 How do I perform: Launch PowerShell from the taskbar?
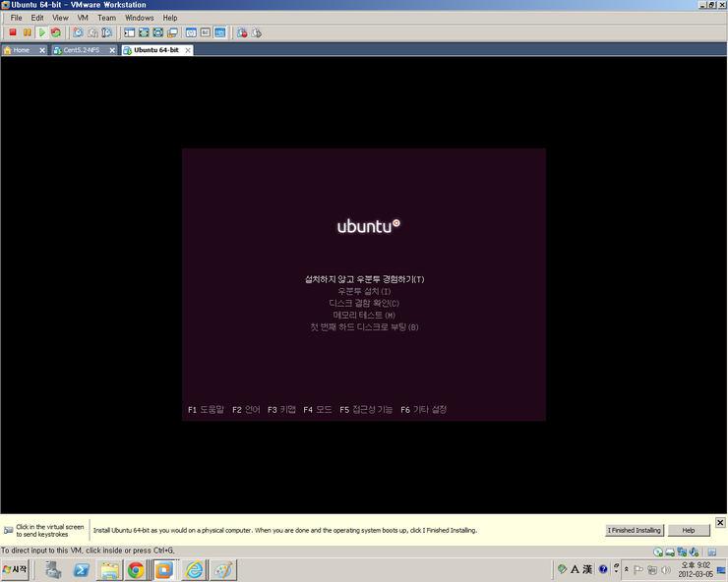coord(82,570)
